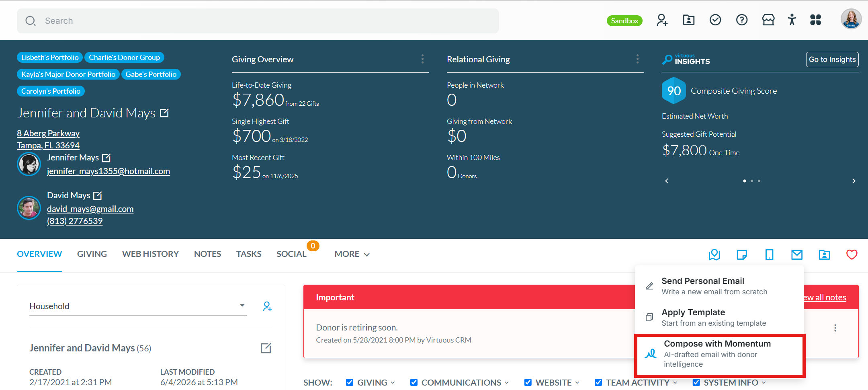The width and height of the screenshot is (868, 390).
Task: Uncheck the COMMUNICATIONS show filter
Action: click(414, 382)
